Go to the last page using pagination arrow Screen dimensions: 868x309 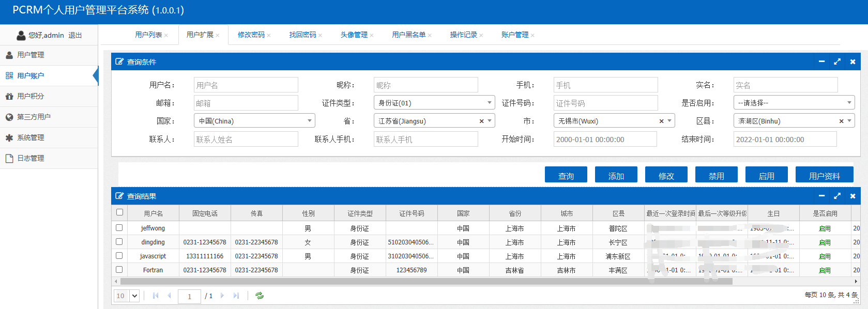point(236,296)
